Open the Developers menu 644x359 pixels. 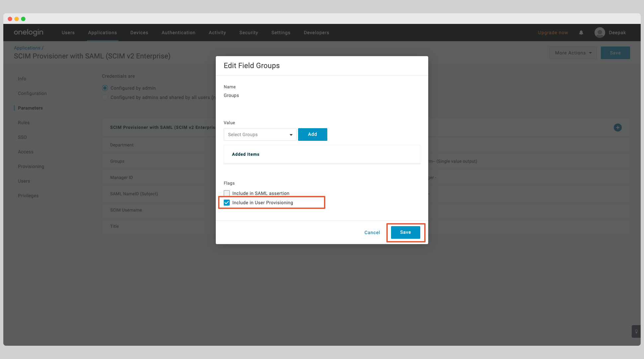[x=316, y=33]
